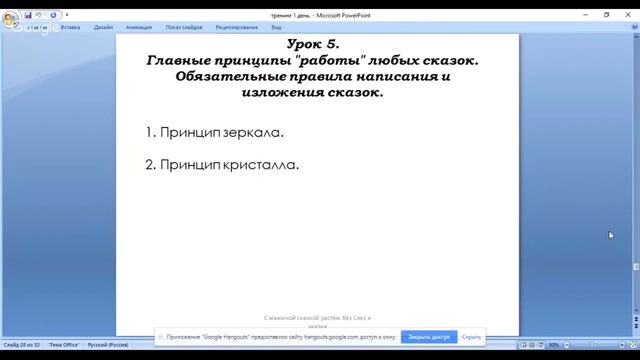This screenshot has height=360, width=640.
Task: Click the blue Закрыть доступ button
Action: [x=429, y=337]
